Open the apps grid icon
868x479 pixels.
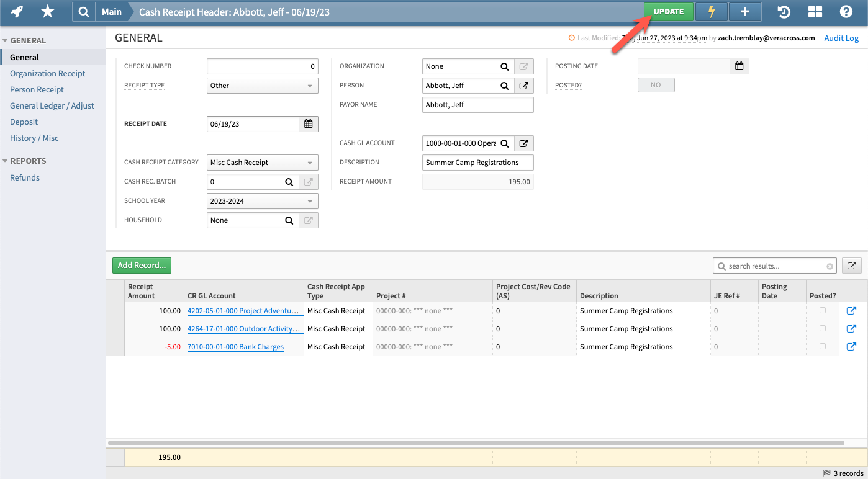click(x=815, y=12)
